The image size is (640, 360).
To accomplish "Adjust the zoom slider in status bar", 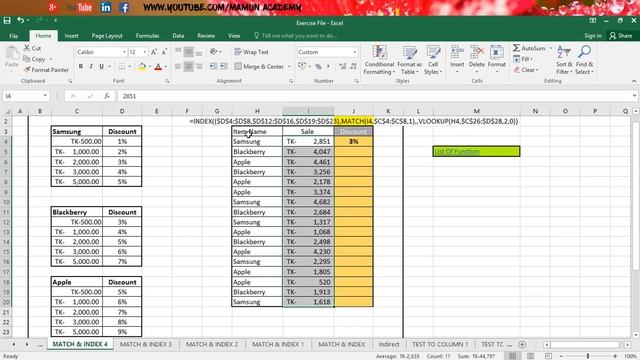I will 588,356.
